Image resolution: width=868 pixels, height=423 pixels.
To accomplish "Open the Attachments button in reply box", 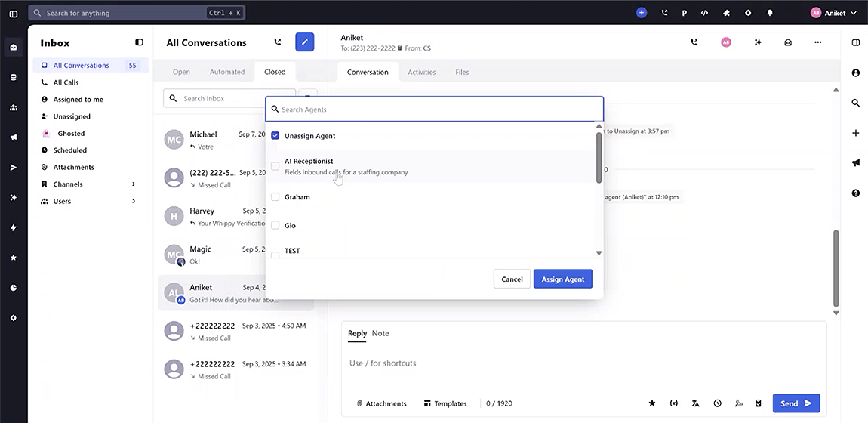I will pos(381,403).
